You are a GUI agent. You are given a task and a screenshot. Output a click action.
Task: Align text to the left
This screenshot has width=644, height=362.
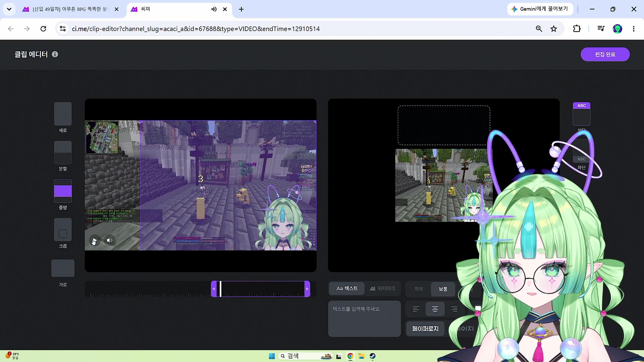(x=416, y=309)
